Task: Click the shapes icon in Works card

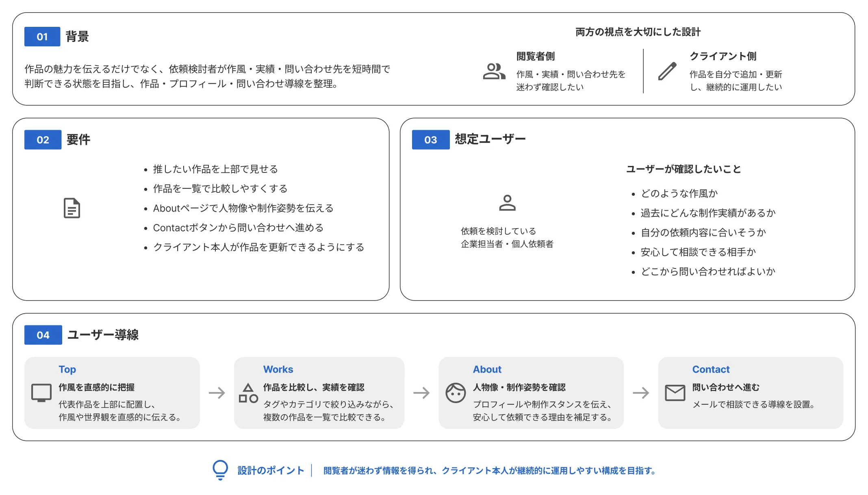Action: (x=248, y=393)
